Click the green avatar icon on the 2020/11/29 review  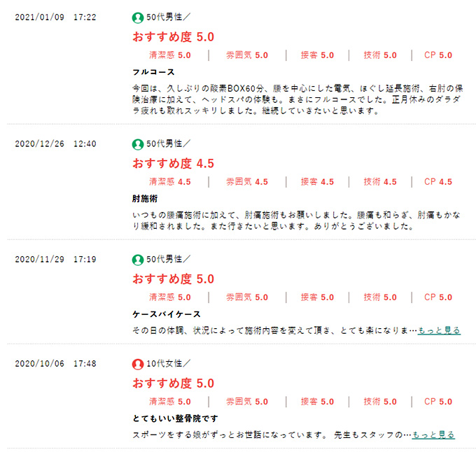[138, 260]
